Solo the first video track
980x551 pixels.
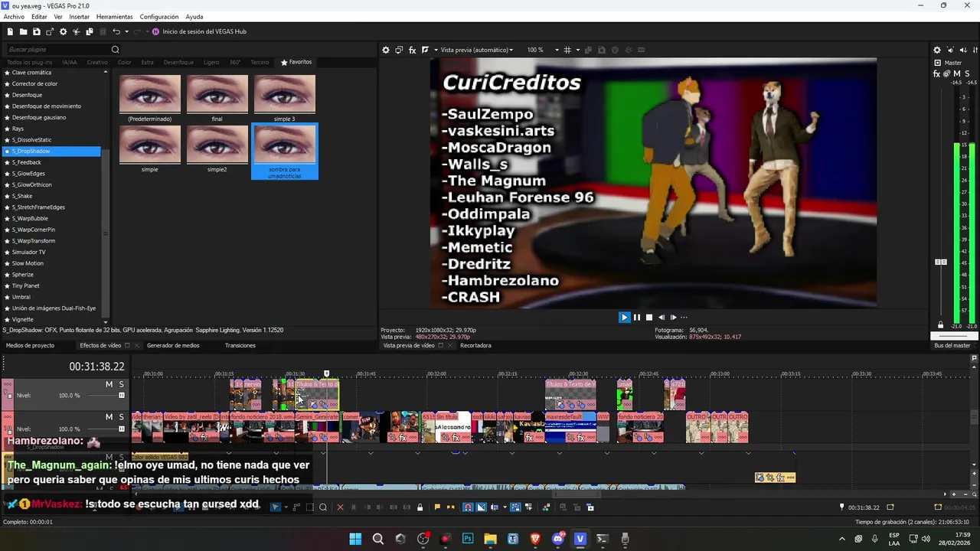pos(121,383)
